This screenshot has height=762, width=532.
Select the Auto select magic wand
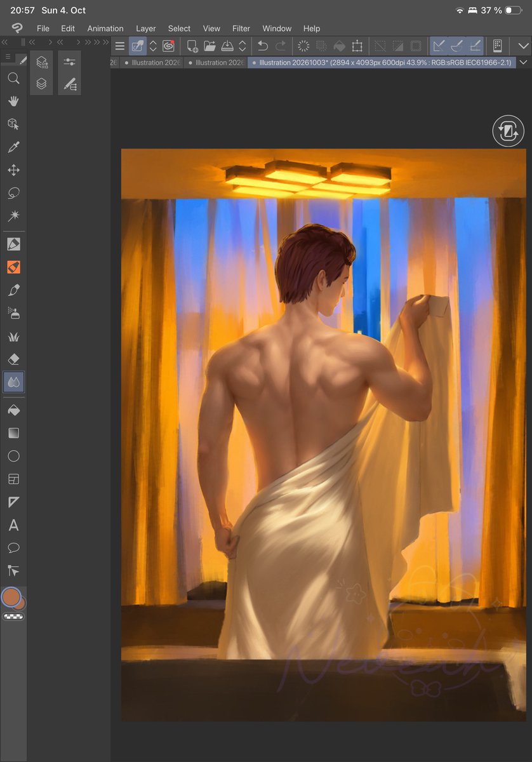coord(13,216)
